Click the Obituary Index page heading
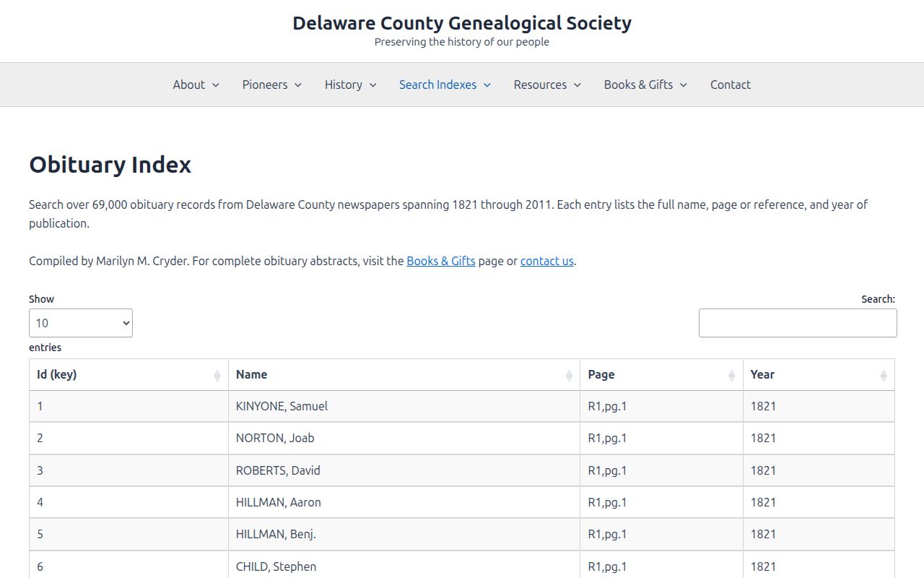Screen dimensions: 924x578 point(110,165)
